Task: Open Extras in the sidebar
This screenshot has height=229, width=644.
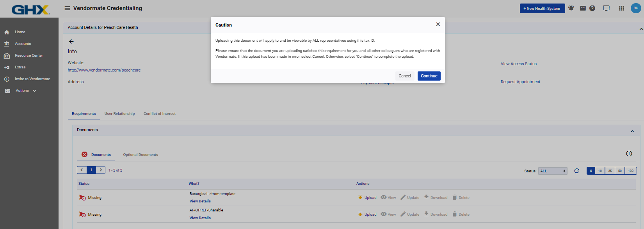Action: 20,67
